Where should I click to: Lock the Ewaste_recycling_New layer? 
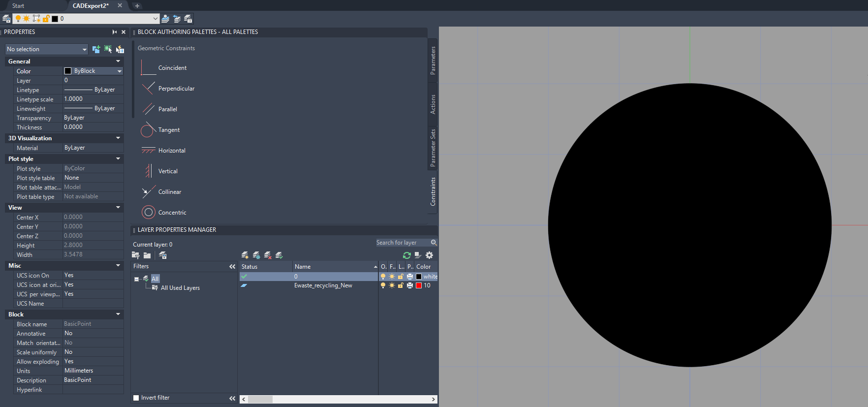coord(401,285)
